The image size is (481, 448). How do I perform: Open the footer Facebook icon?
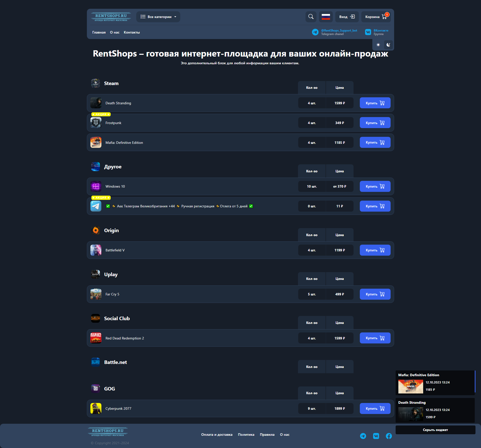coord(389,436)
